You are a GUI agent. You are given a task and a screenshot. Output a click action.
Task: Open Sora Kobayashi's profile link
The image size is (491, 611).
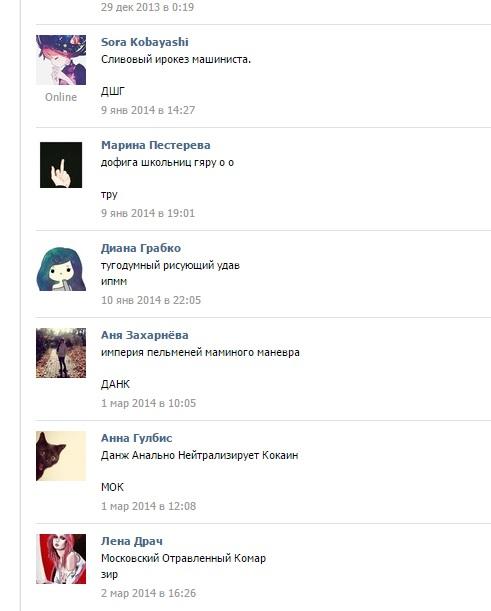pyautogui.click(x=145, y=42)
